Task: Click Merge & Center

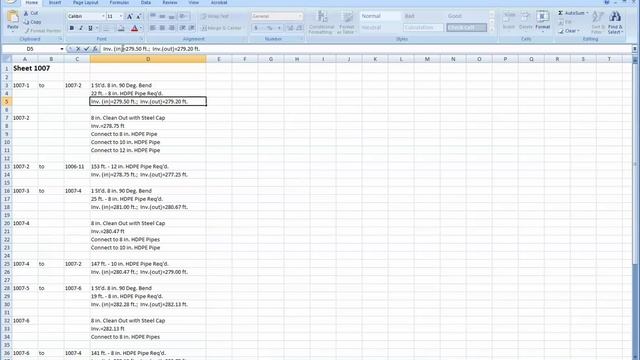Action: point(221,28)
